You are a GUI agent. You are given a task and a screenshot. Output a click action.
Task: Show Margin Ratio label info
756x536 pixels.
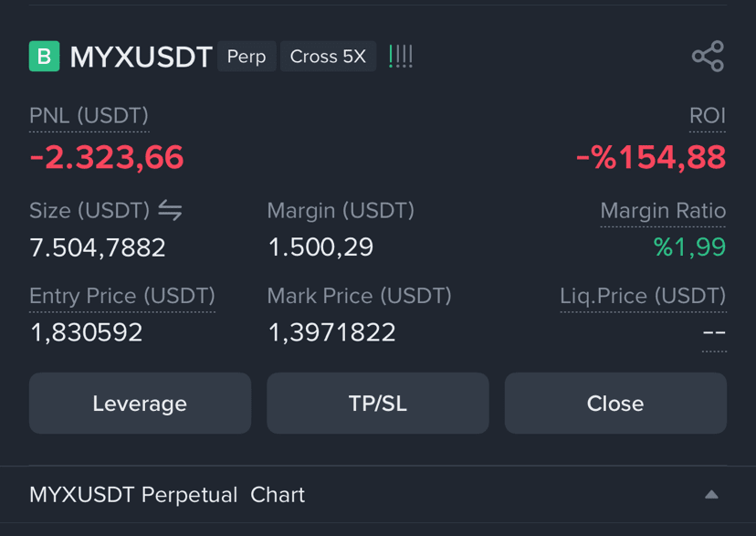(x=663, y=211)
